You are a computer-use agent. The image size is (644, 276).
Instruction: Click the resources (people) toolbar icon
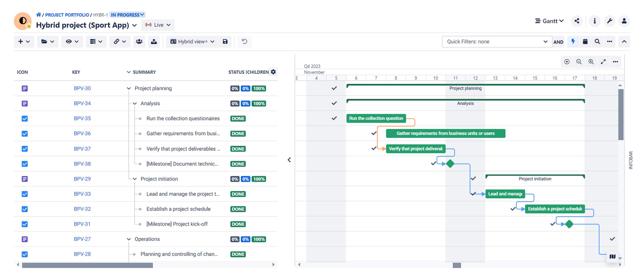139,41
